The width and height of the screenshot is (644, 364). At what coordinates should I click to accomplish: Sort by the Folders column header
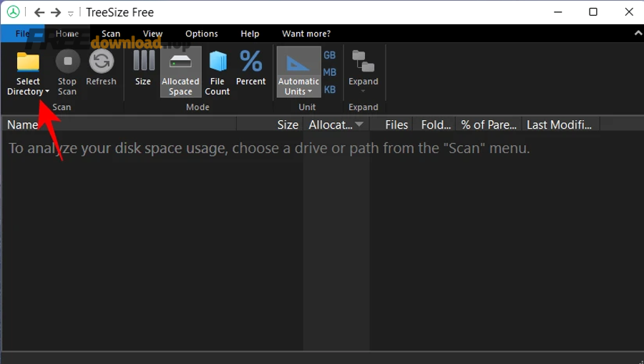pyautogui.click(x=435, y=124)
